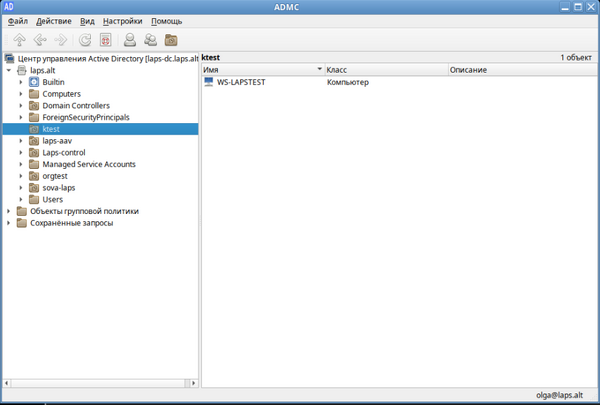Select Laps-control organizational unit
This screenshot has width=600, height=405.
(64, 152)
